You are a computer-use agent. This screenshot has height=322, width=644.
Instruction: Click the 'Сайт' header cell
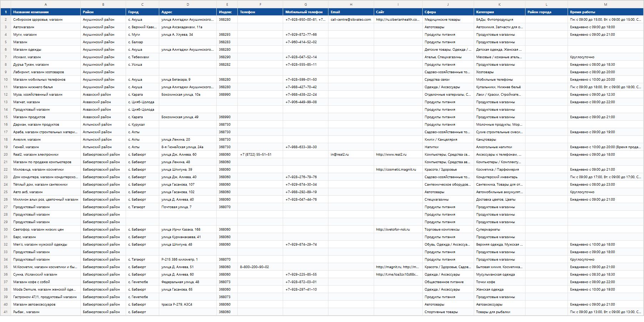pyautogui.click(x=398, y=12)
